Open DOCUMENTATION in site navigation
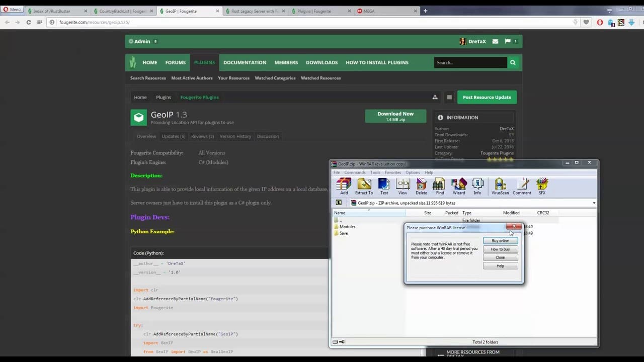 point(245,62)
